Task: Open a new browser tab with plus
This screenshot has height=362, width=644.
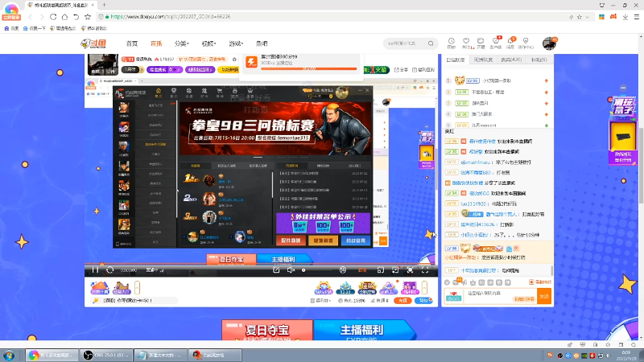Action: [x=105, y=5]
